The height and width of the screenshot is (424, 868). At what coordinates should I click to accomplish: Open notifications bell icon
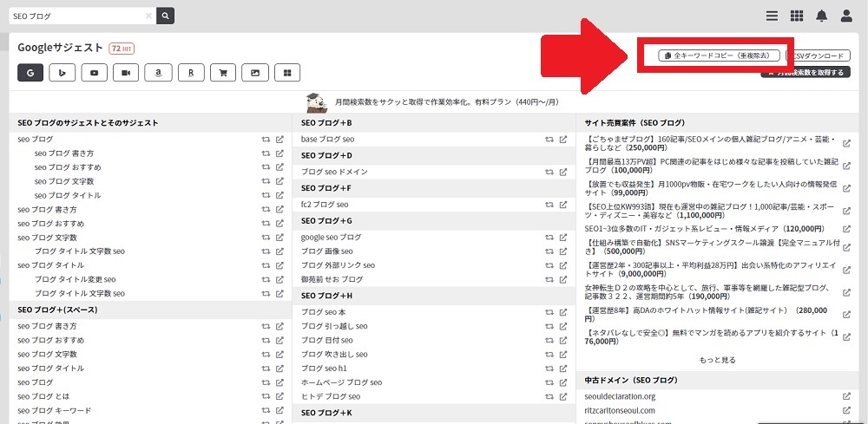821,16
